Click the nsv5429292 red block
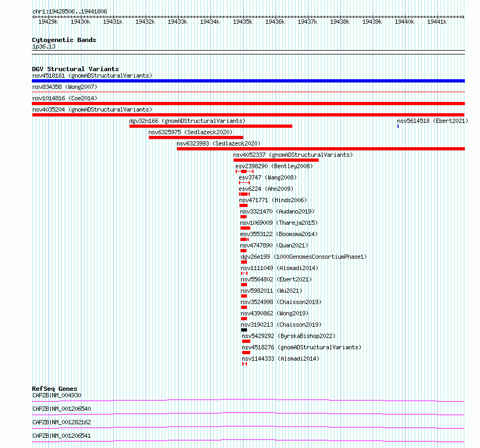 [246, 341]
